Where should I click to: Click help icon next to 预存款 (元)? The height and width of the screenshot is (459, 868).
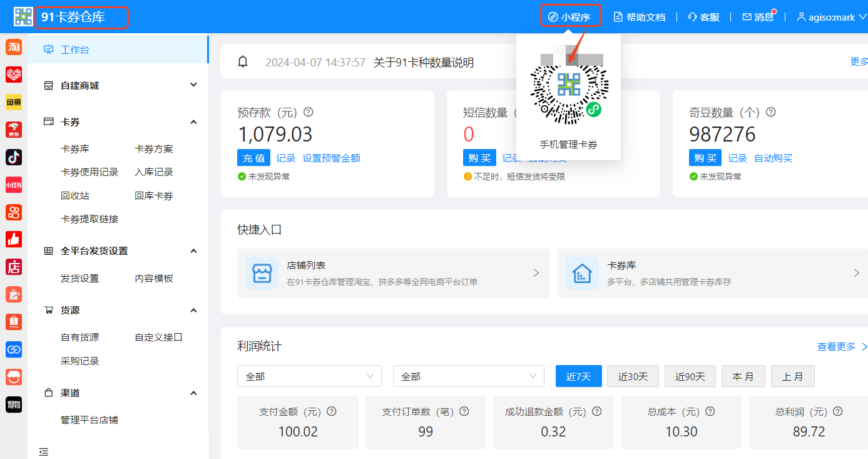308,112
